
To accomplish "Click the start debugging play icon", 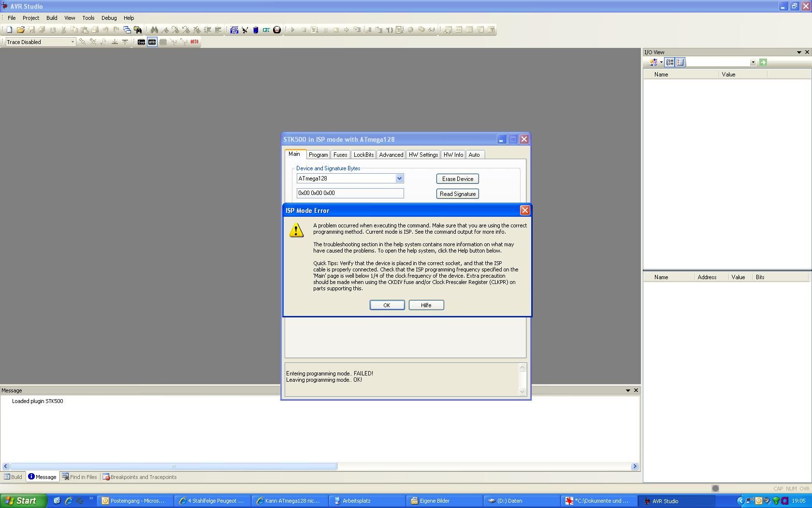I will click(x=292, y=30).
